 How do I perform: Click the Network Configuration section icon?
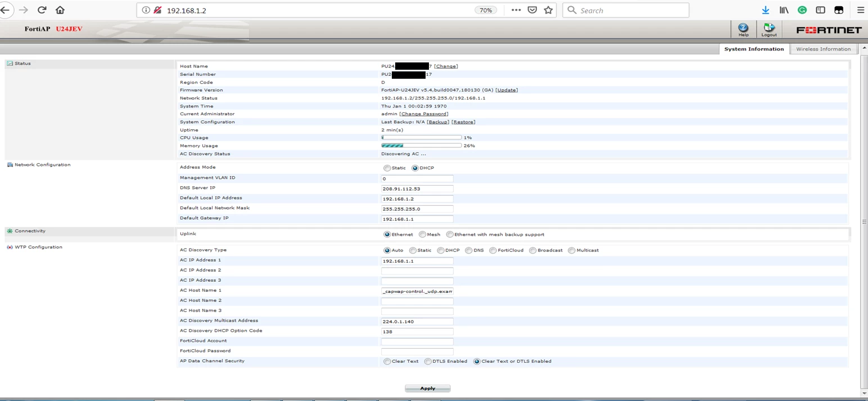[x=10, y=165]
